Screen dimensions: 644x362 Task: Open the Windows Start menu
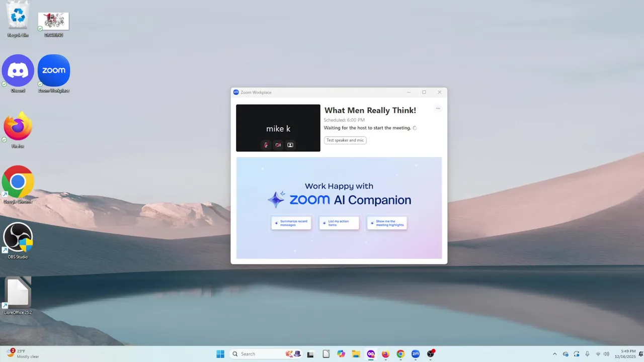tap(220, 354)
